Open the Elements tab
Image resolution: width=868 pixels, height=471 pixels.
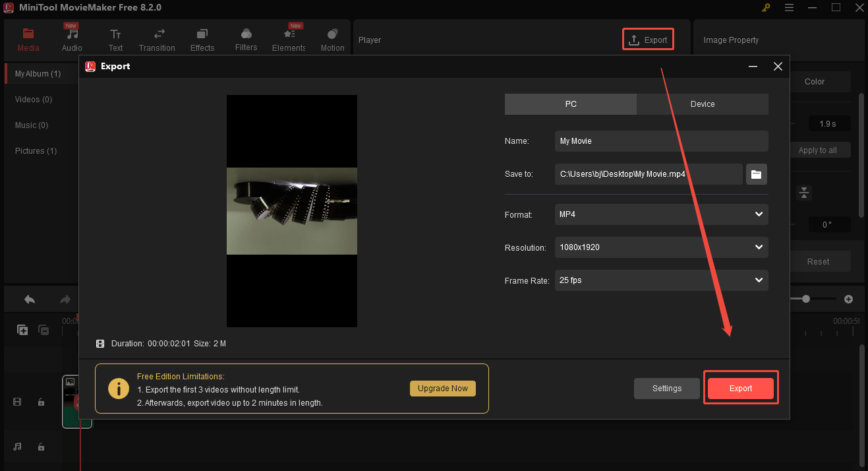[x=289, y=40]
